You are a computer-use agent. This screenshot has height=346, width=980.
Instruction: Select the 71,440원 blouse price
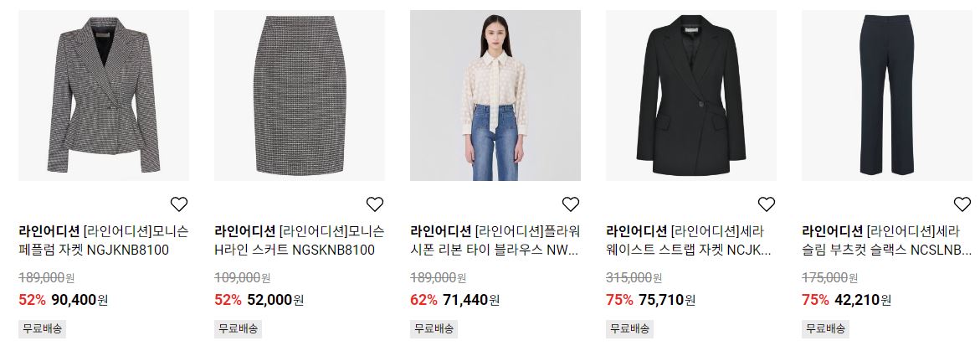point(471,300)
